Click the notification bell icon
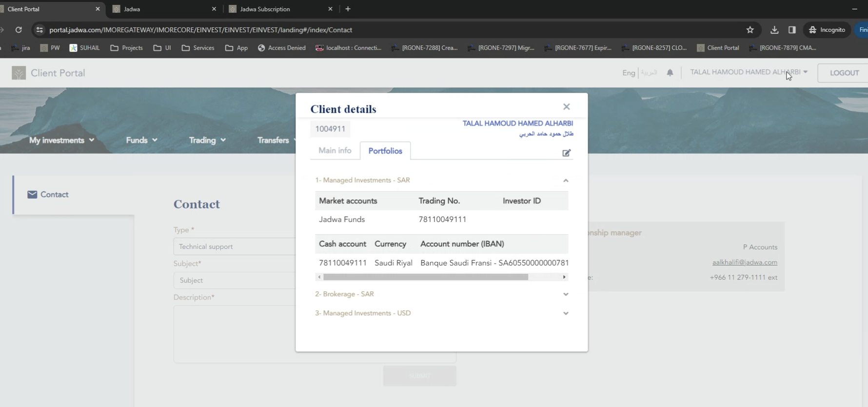Image resolution: width=868 pixels, height=407 pixels. tap(670, 73)
